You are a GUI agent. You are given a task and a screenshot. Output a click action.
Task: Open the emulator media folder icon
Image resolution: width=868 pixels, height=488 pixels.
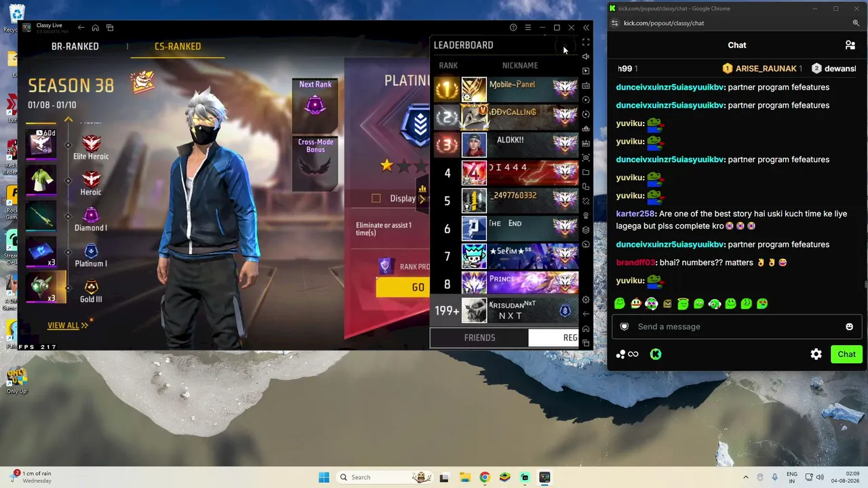pyautogui.click(x=586, y=172)
